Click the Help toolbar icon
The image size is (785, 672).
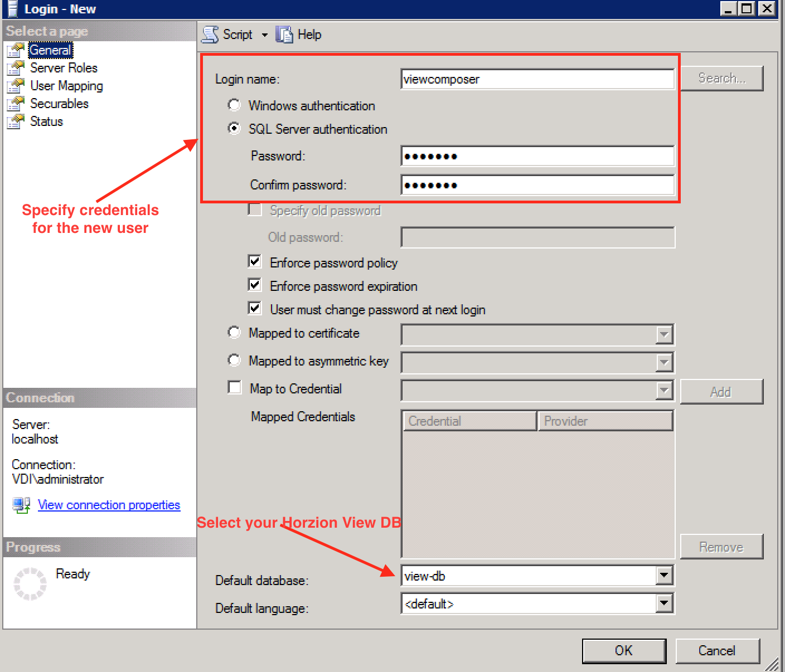pos(284,34)
